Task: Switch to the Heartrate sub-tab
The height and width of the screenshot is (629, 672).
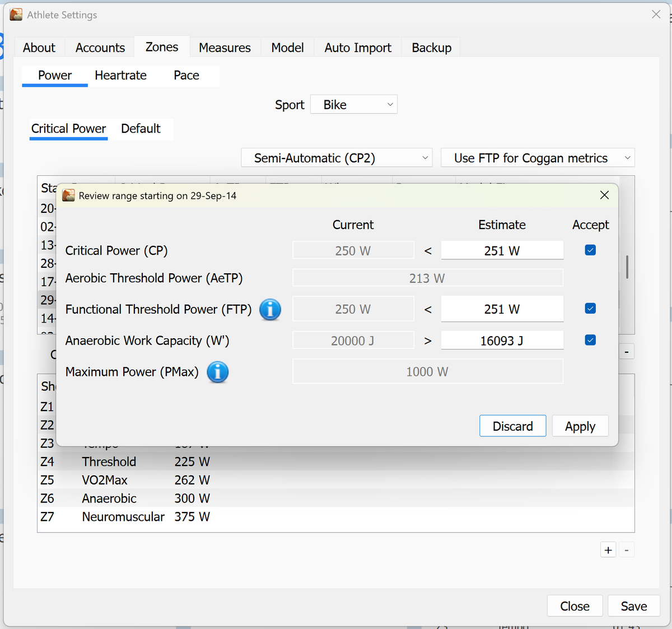Action: [120, 75]
